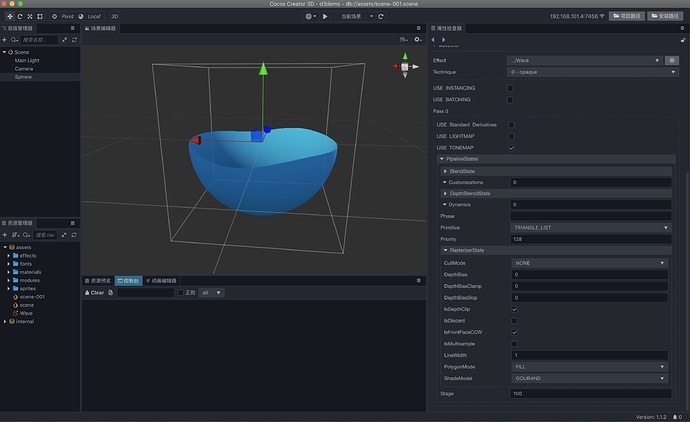Screen dimensions: 690x422
Task: Uncheck the USE TONEMAP checkbox
Action: tap(512, 147)
